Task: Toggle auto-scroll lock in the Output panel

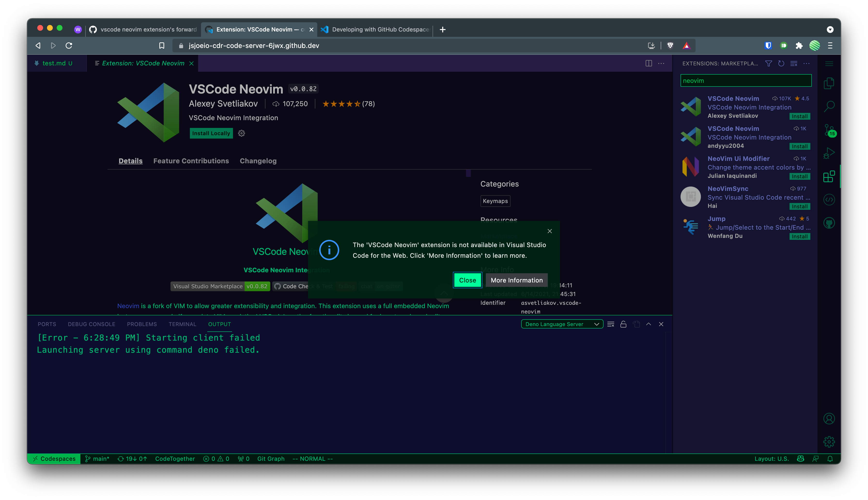Action: coord(623,324)
